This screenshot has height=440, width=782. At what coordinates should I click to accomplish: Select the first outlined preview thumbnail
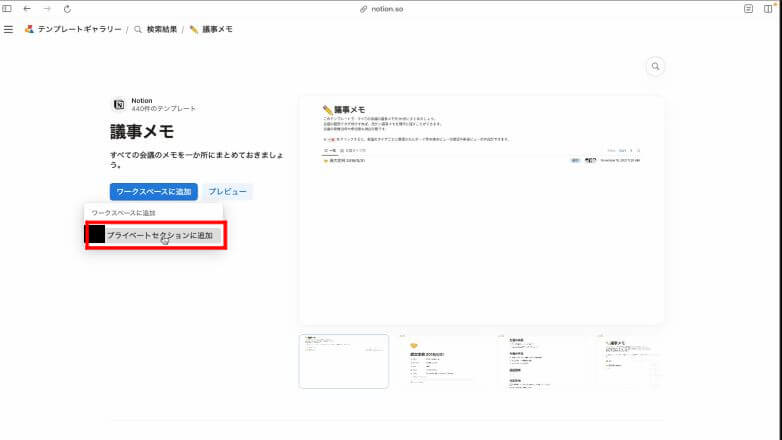click(344, 361)
